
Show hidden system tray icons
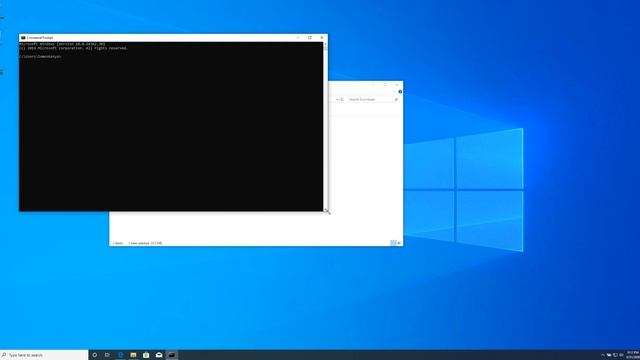click(x=603, y=355)
